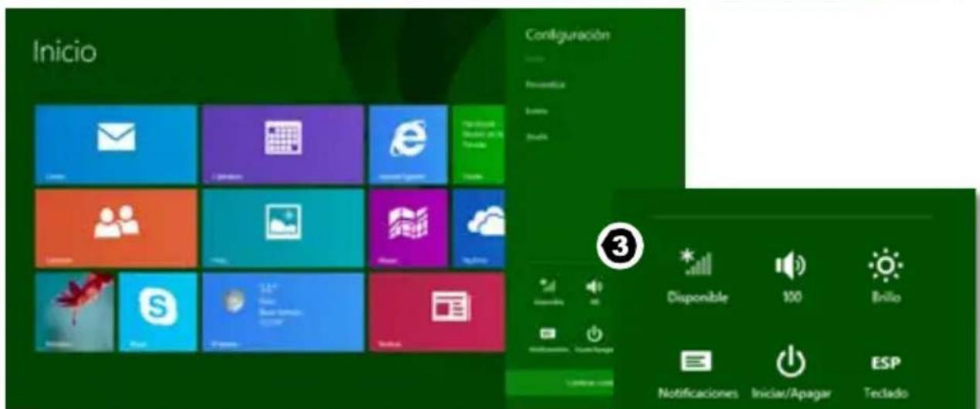Open the green Store tile
This screenshot has height=409, width=980.
(x=478, y=145)
